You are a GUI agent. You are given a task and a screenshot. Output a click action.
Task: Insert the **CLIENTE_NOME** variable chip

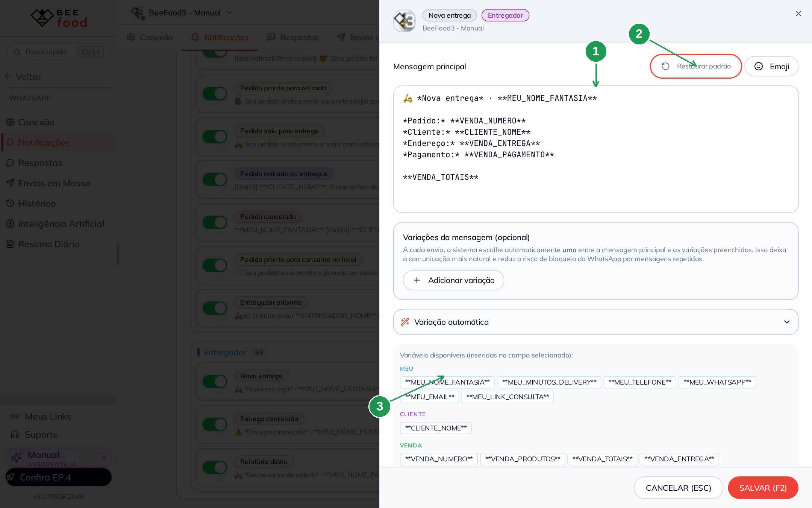pyautogui.click(x=436, y=428)
